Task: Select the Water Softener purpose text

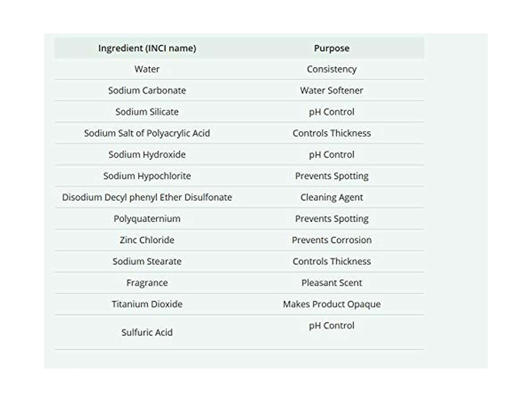Action: (332, 91)
